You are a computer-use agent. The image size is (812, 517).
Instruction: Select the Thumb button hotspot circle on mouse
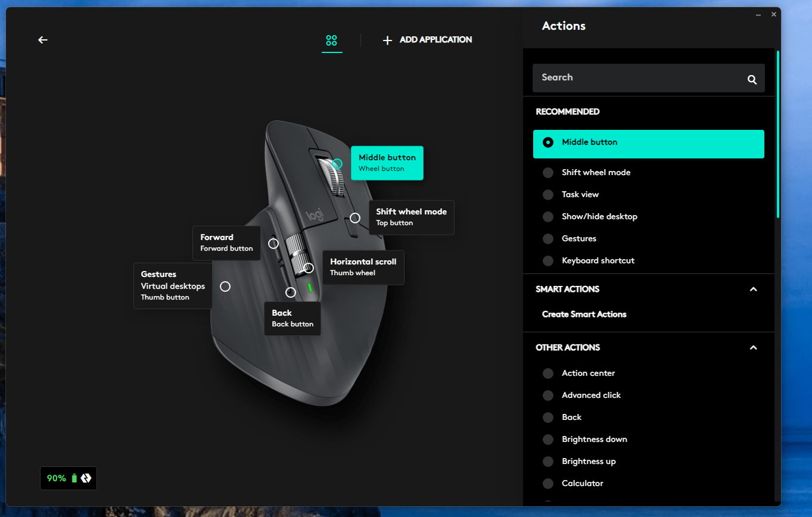pos(225,286)
